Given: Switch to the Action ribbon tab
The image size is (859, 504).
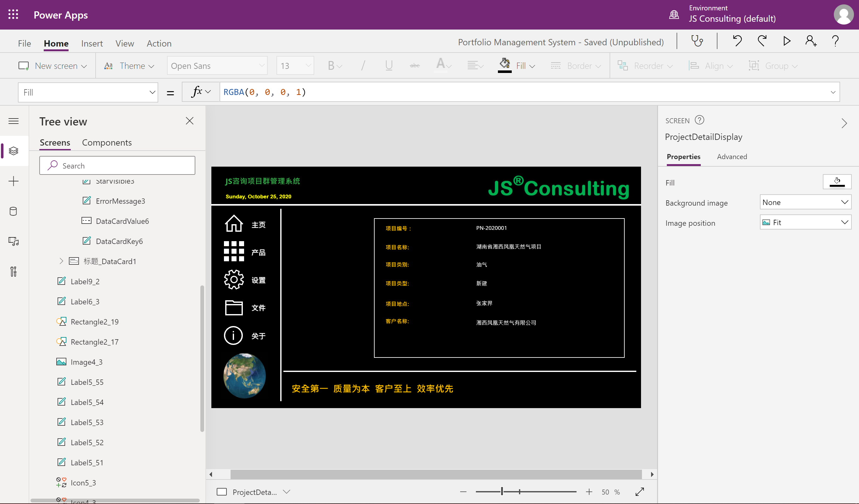Looking at the screenshot, I should 159,44.
